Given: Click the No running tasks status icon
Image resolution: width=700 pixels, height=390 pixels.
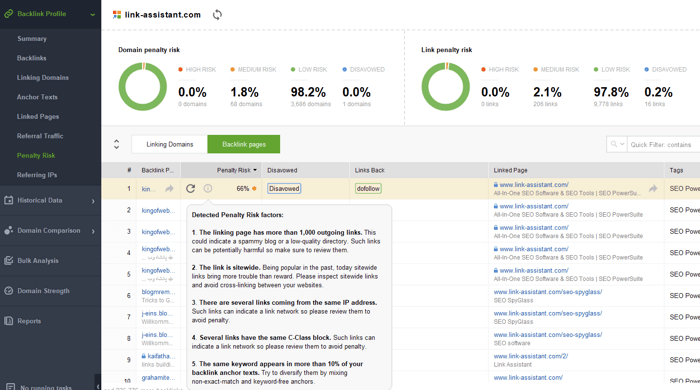Looking at the screenshot, I should (x=10, y=387).
